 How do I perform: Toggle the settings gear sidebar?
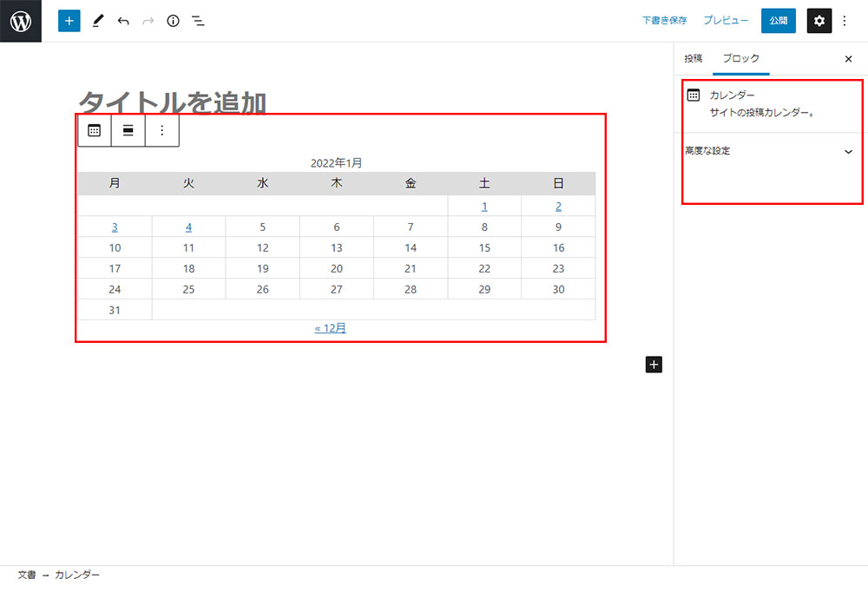point(819,21)
